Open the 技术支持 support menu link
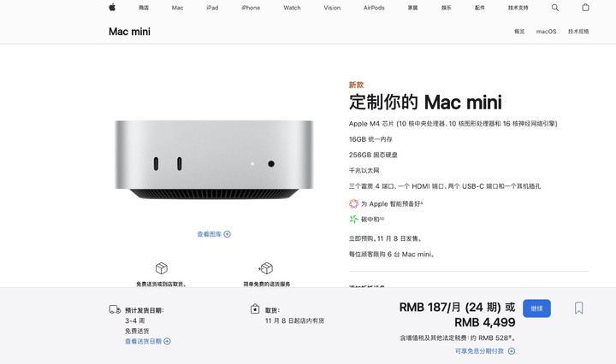 pos(518,8)
